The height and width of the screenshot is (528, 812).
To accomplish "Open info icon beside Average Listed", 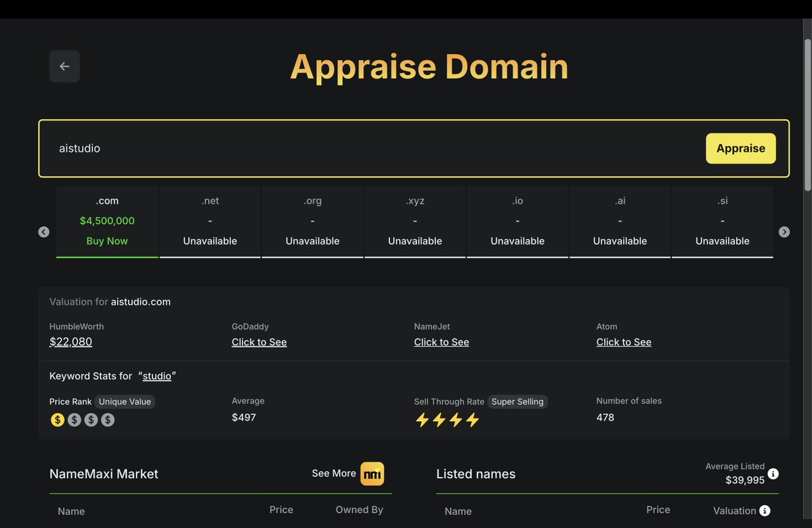I will (773, 474).
